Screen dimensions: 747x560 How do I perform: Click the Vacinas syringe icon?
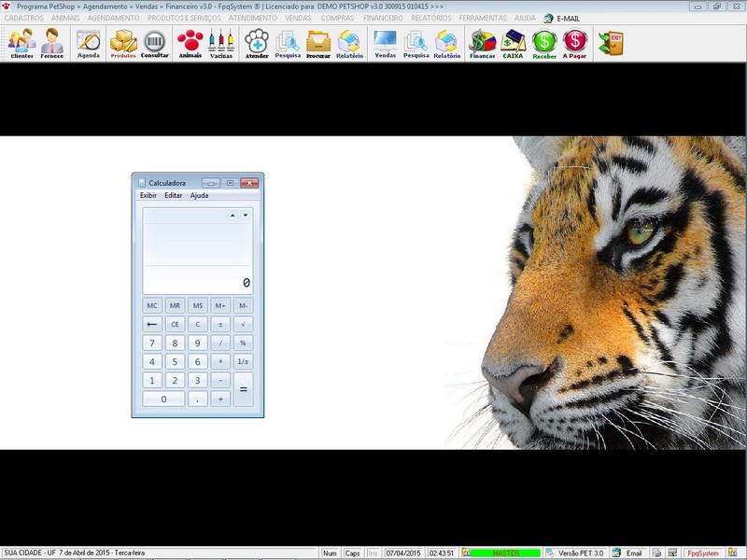click(221, 43)
